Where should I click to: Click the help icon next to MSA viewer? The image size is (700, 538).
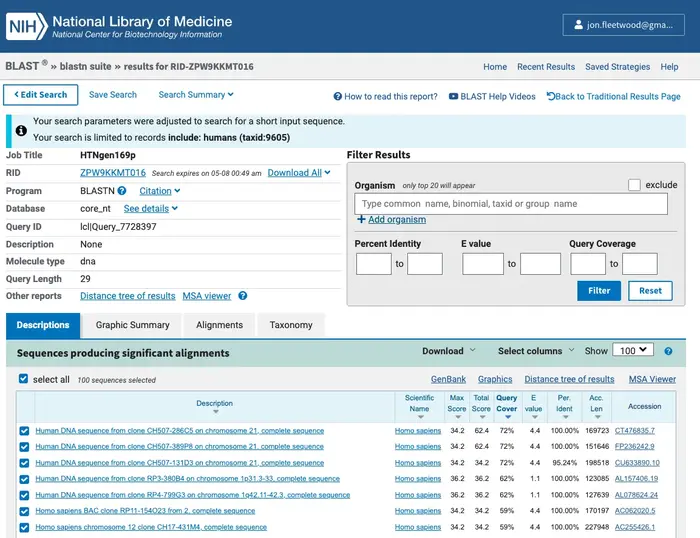(x=242, y=296)
